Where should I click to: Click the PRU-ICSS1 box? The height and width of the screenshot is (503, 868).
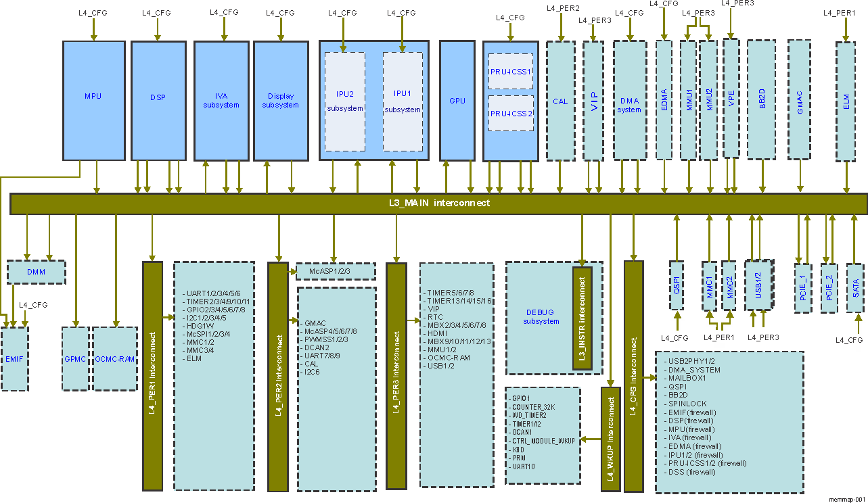click(x=511, y=71)
